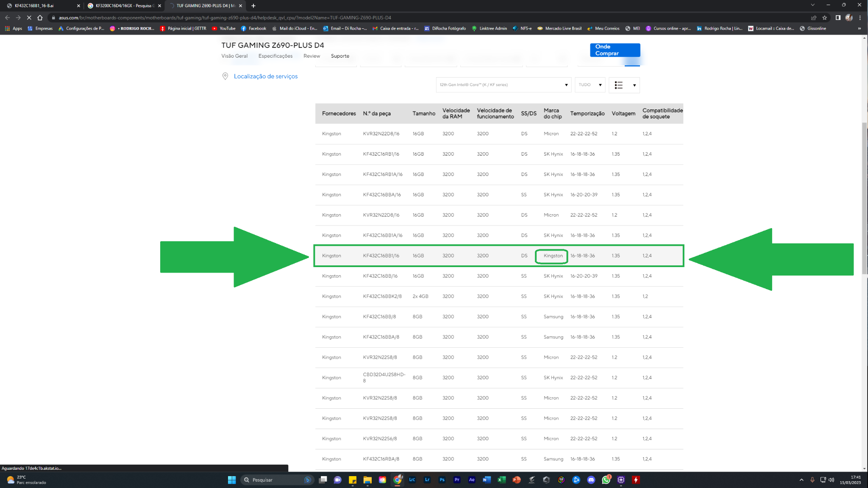Share this page from the address bar
The image size is (868, 488).
click(813, 18)
